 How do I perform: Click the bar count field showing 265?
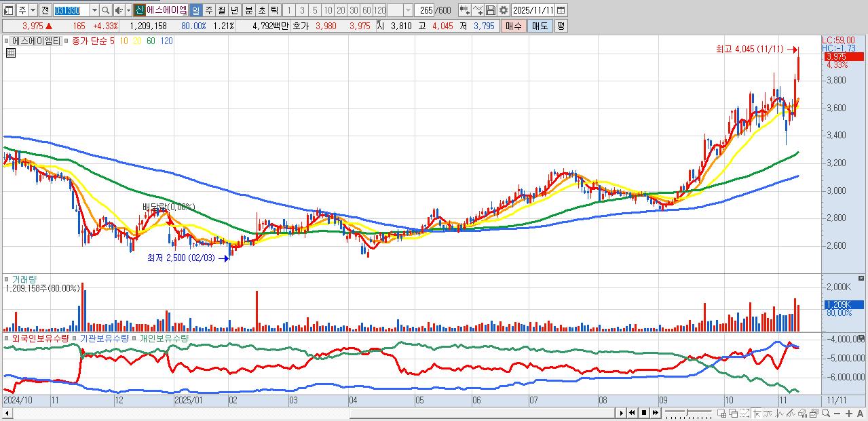tap(426, 11)
